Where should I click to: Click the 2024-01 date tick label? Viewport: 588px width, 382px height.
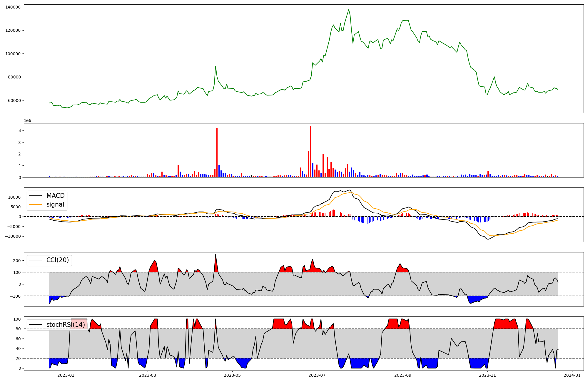572,375
